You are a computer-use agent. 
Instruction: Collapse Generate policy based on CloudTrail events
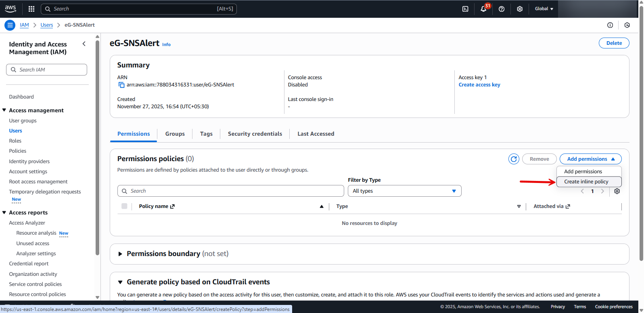click(x=120, y=282)
